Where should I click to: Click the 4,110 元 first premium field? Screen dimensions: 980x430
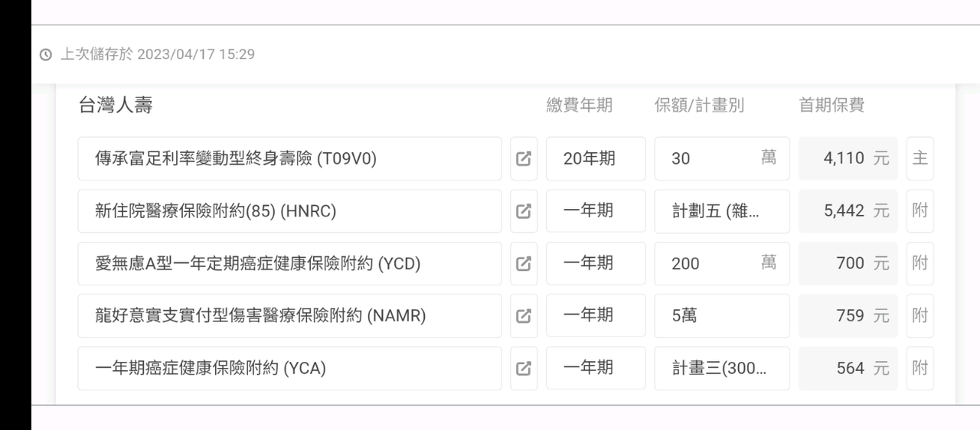click(x=848, y=158)
